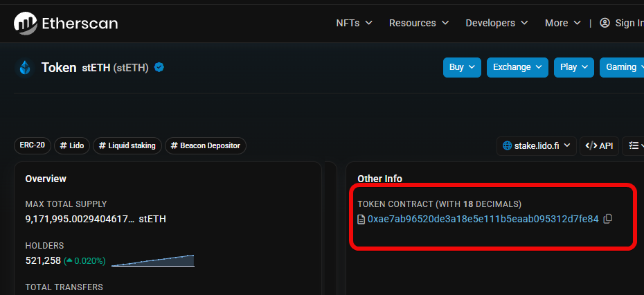This screenshot has height=295, width=644.
Task: Click the Overview heading
Action: coord(46,179)
